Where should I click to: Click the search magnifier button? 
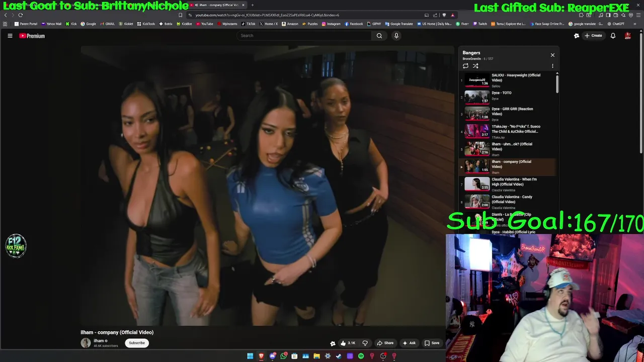pyautogui.click(x=379, y=36)
